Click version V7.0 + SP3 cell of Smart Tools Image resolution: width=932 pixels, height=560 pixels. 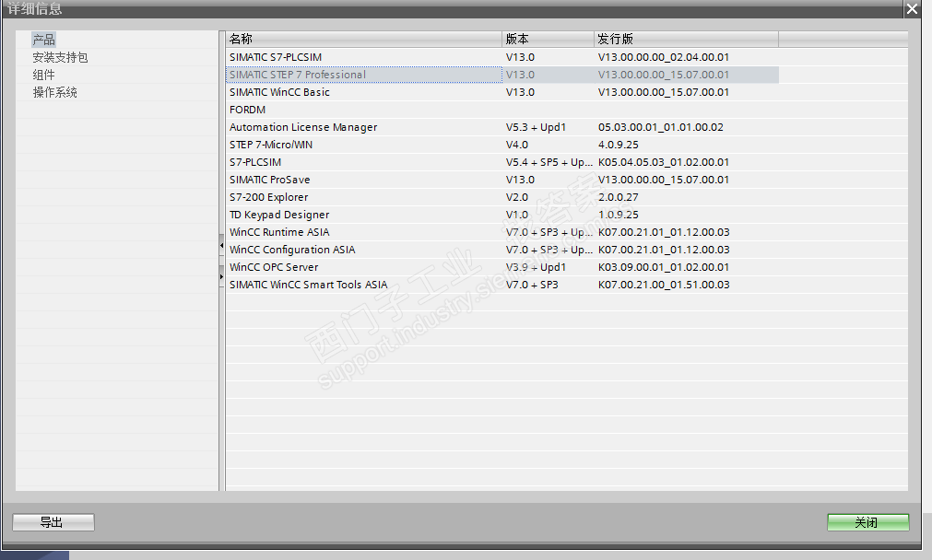(x=532, y=285)
